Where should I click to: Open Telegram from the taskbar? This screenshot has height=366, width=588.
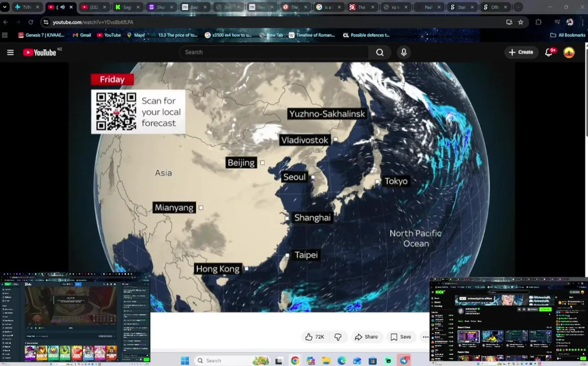[x=404, y=361]
